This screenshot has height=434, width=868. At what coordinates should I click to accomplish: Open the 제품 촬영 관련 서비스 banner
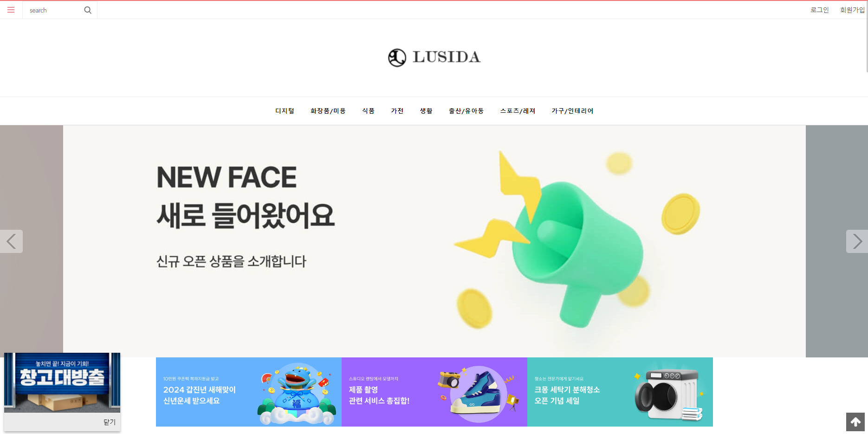tap(434, 392)
